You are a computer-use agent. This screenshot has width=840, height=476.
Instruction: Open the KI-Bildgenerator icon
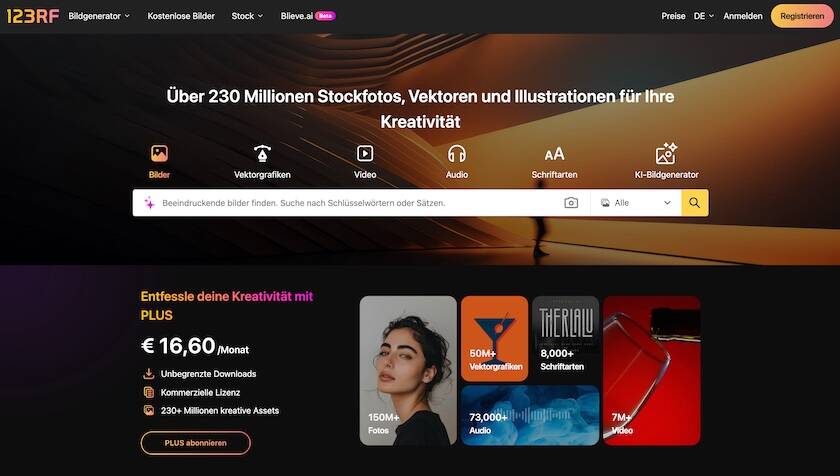[x=666, y=154]
